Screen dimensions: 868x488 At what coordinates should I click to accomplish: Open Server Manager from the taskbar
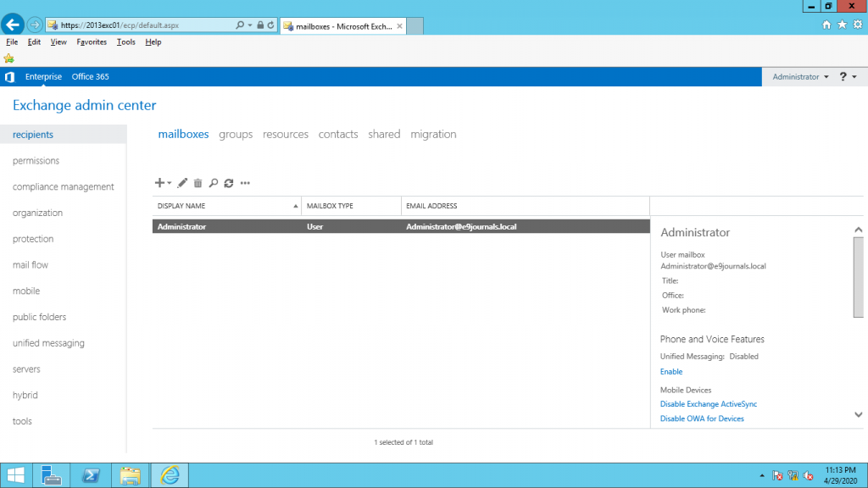(52, 475)
